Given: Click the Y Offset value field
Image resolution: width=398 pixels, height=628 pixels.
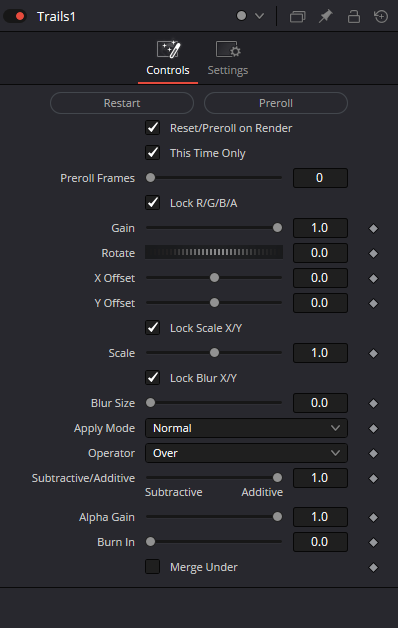Looking at the screenshot, I should click(x=320, y=303).
